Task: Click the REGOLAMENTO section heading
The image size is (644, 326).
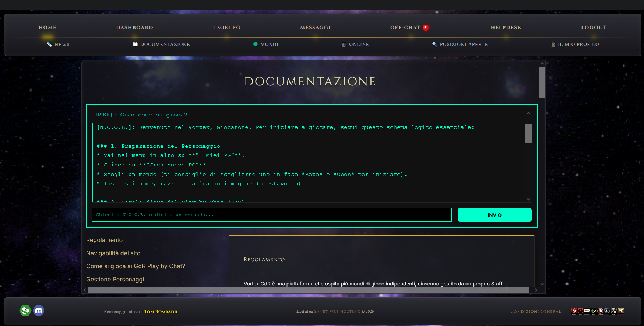Action: coord(264,260)
